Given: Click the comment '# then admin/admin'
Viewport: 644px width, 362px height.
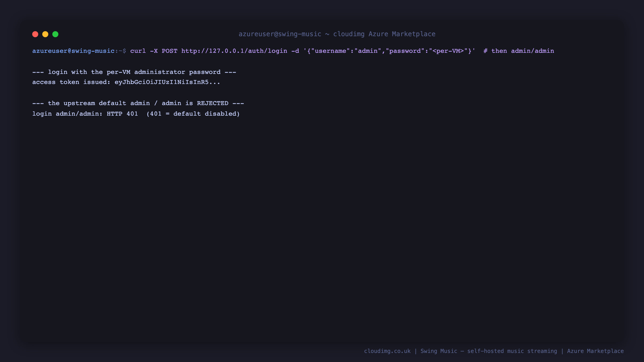Looking at the screenshot, I should 519,51.
